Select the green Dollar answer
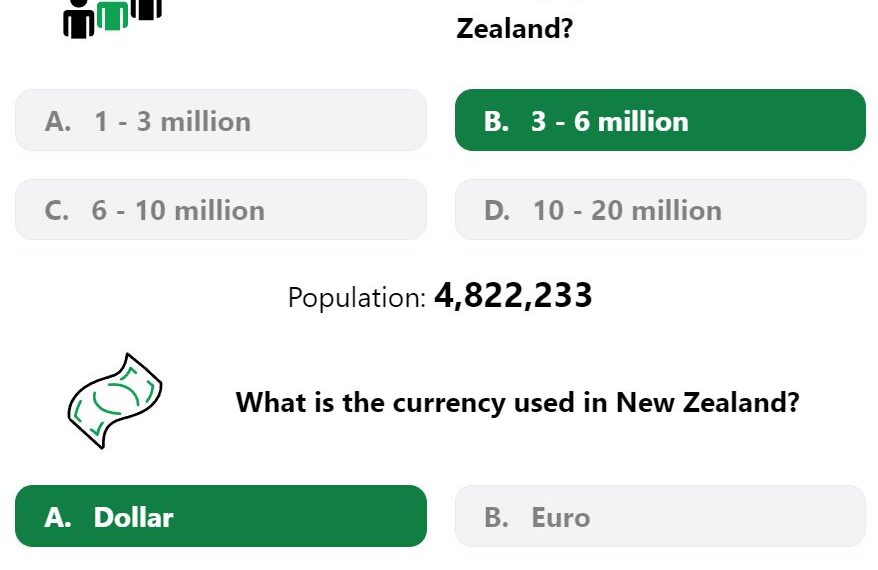This screenshot has width=878, height=570. [x=221, y=516]
